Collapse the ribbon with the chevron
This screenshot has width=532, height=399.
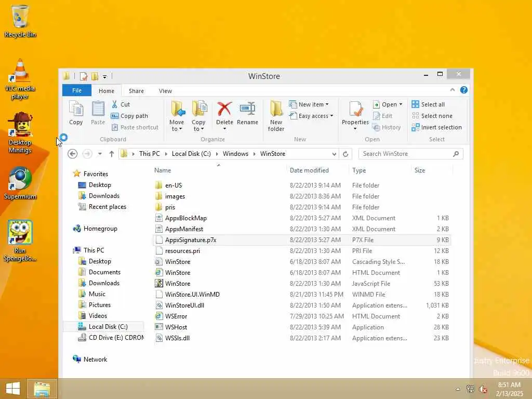coord(453,90)
